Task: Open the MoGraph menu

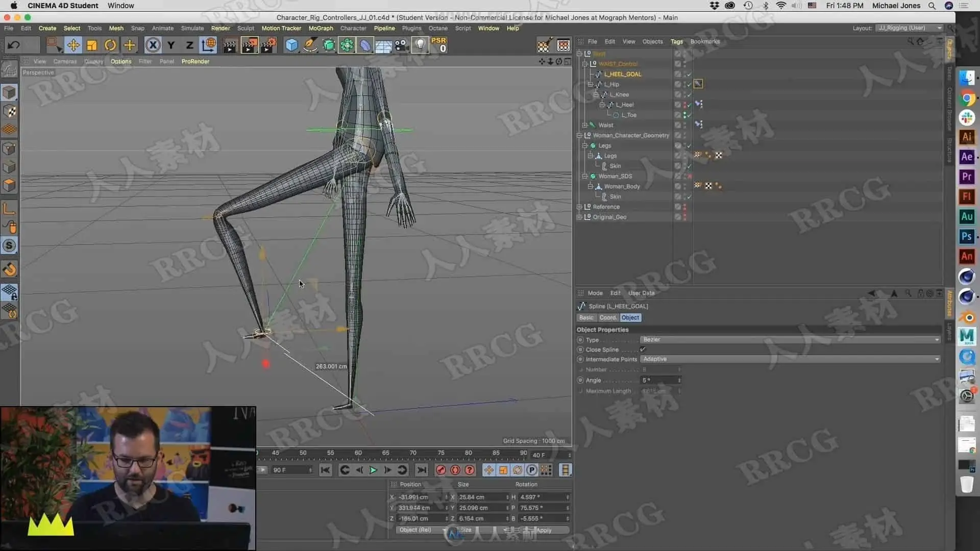Action: (x=321, y=29)
